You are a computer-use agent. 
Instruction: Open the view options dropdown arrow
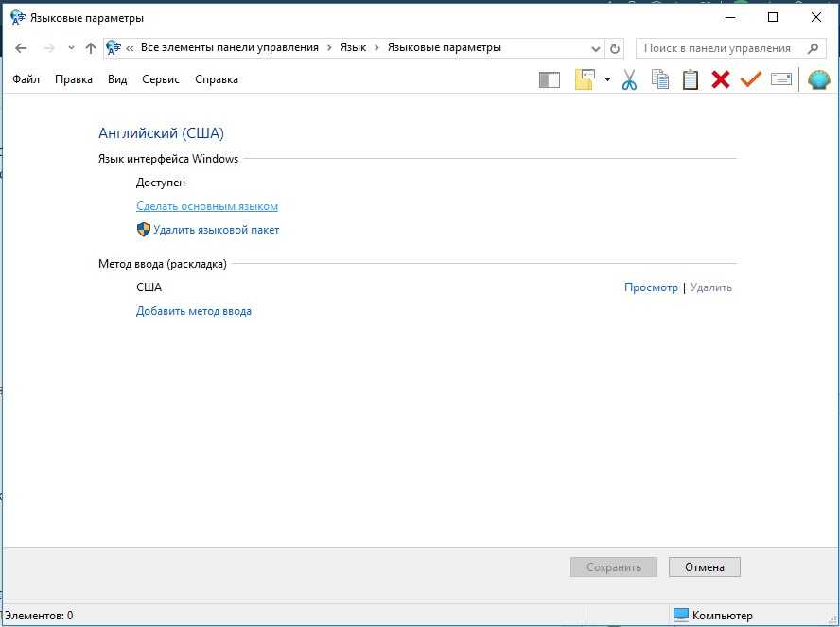click(607, 80)
